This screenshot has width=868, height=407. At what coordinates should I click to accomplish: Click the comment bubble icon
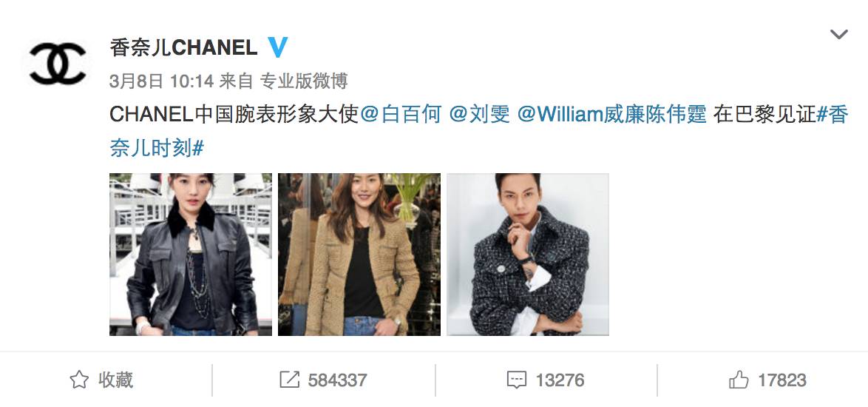(x=517, y=380)
